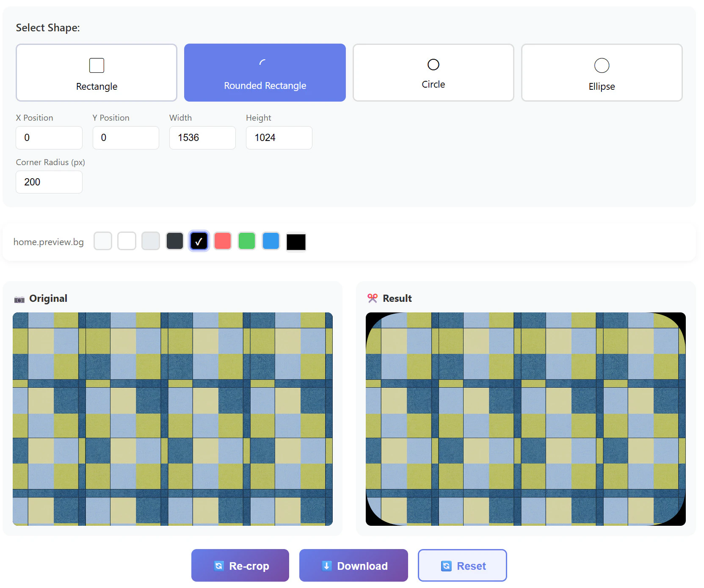Screen dimensions: 704x588
Task: Click the Reset button
Action: [462, 565]
